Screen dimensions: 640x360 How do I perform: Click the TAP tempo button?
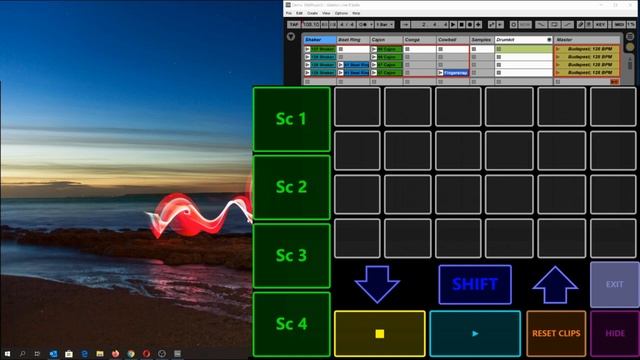294,25
